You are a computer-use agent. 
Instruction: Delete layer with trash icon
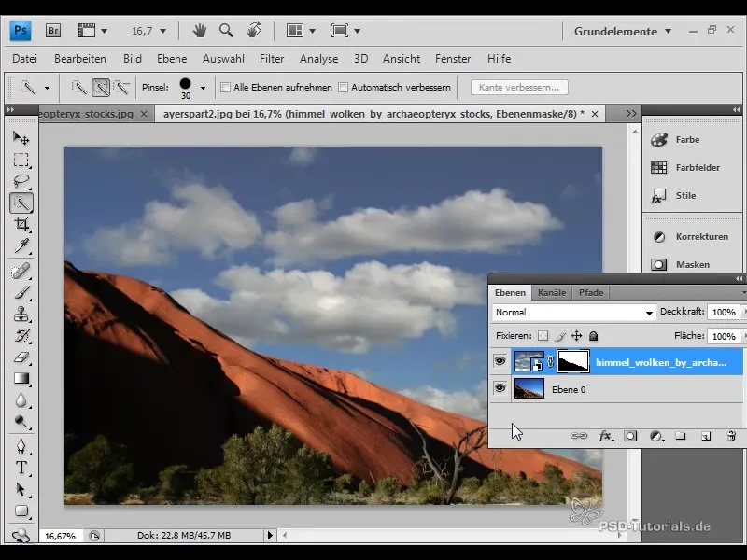pyautogui.click(x=731, y=436)
